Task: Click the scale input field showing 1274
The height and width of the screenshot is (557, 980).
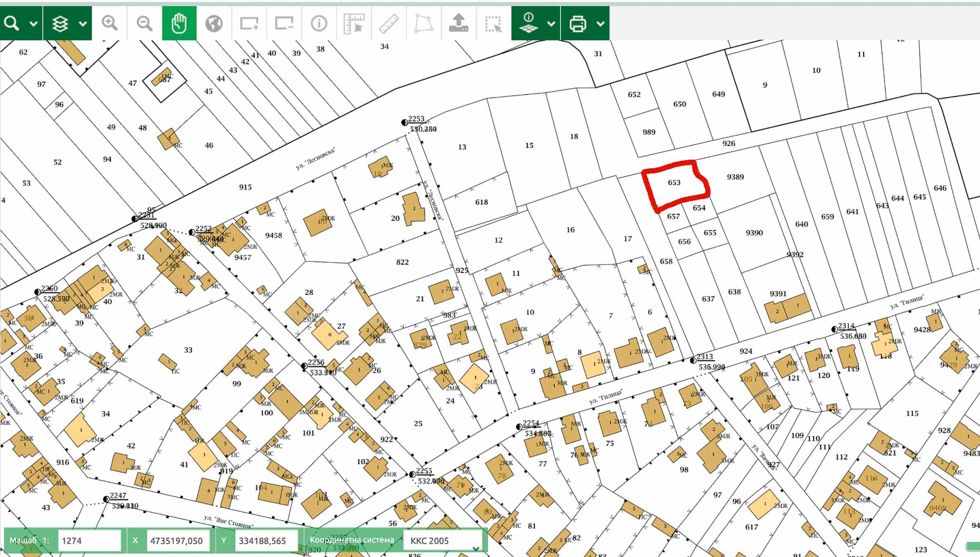Action: point(89,540)
